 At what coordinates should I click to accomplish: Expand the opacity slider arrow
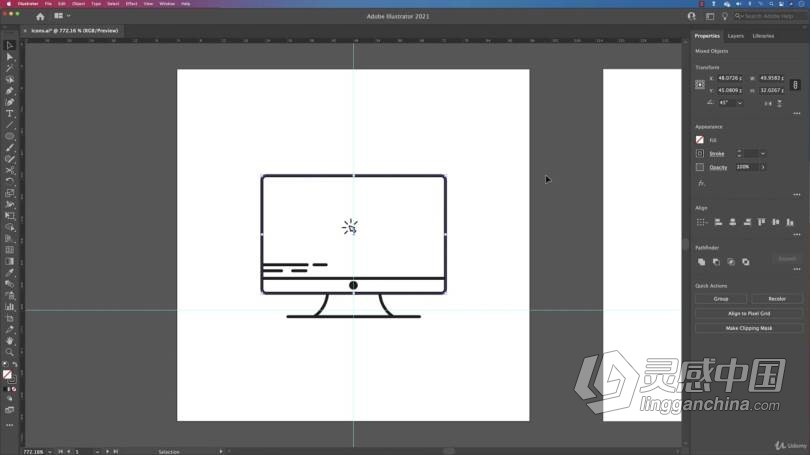tap(762, 167)
